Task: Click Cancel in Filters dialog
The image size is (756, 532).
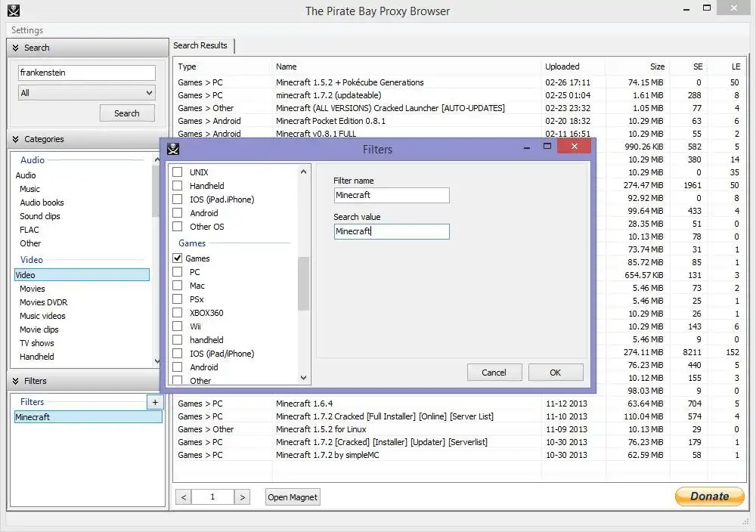Action: coord(494,373)
